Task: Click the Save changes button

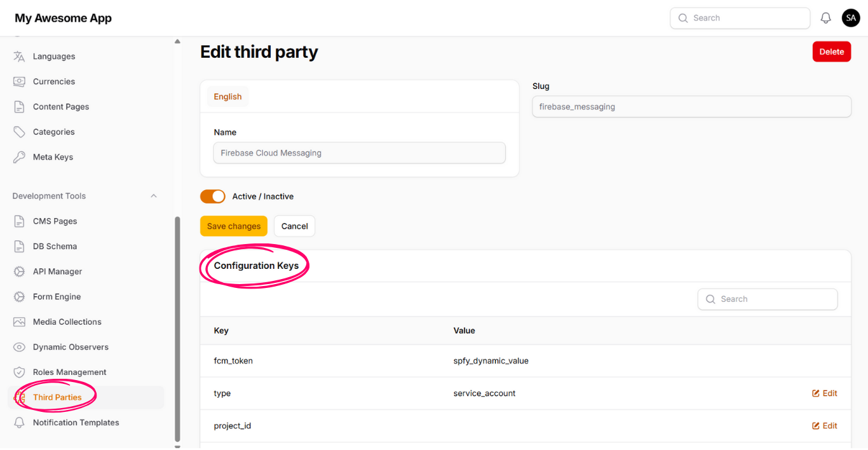Action: click(x=234, y=226)
